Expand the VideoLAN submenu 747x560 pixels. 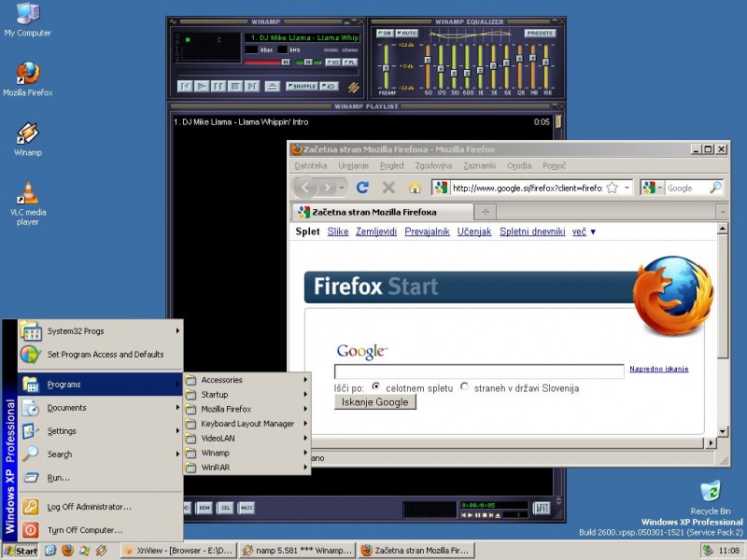tap(247, 438)
